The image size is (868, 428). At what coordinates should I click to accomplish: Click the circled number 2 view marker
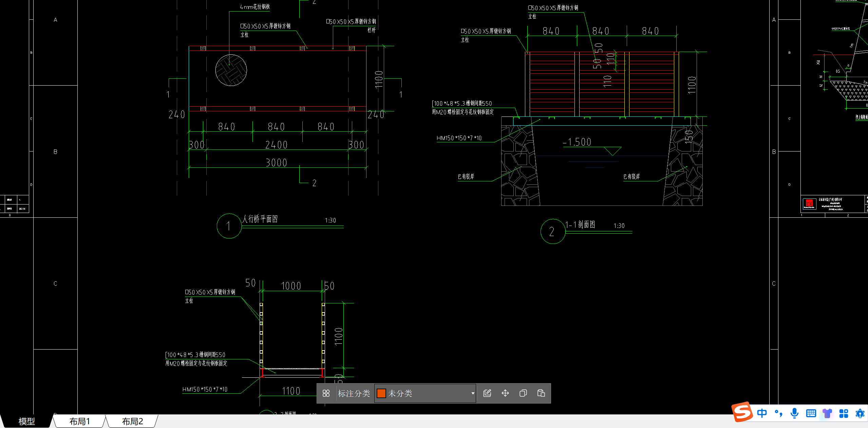pos(553,231)
